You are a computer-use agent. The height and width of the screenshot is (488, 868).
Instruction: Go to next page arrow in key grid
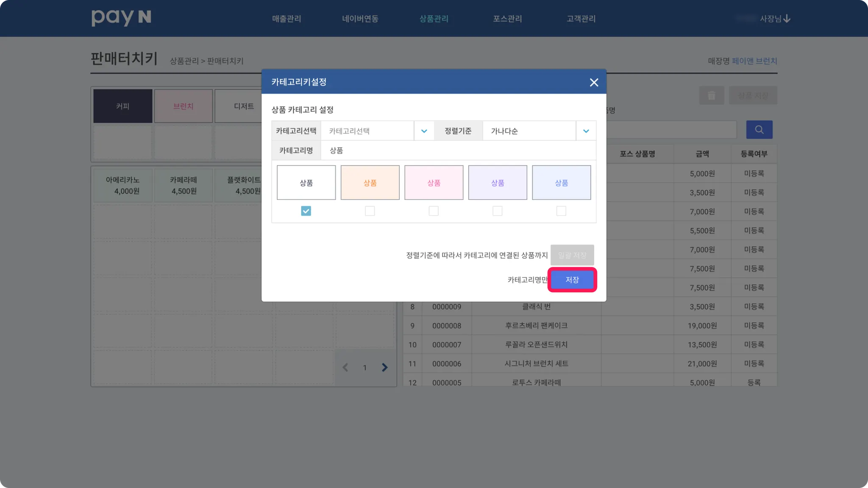[x=384, y=367]
